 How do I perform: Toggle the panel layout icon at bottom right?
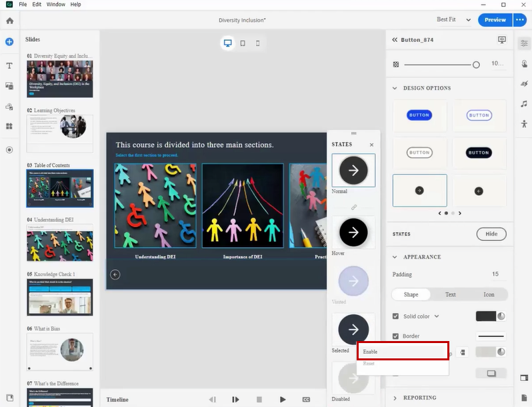(524, 377)
